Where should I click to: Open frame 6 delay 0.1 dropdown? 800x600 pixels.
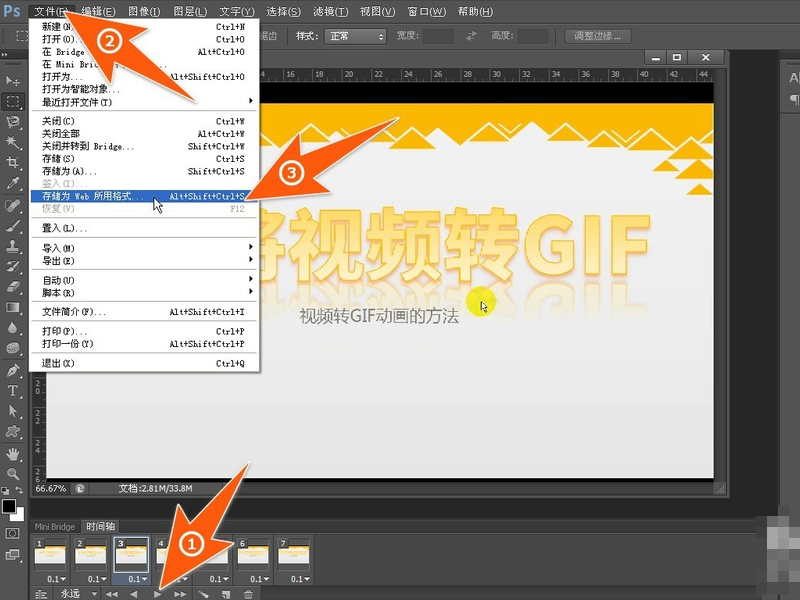coord(259,579)
